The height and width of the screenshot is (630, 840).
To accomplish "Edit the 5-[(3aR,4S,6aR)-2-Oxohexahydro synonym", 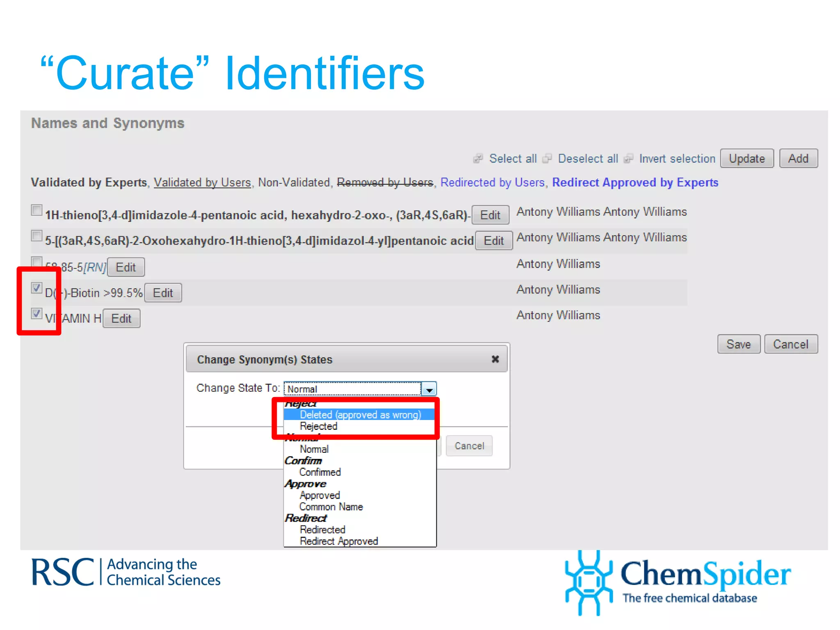I will (x=494, y=240).
